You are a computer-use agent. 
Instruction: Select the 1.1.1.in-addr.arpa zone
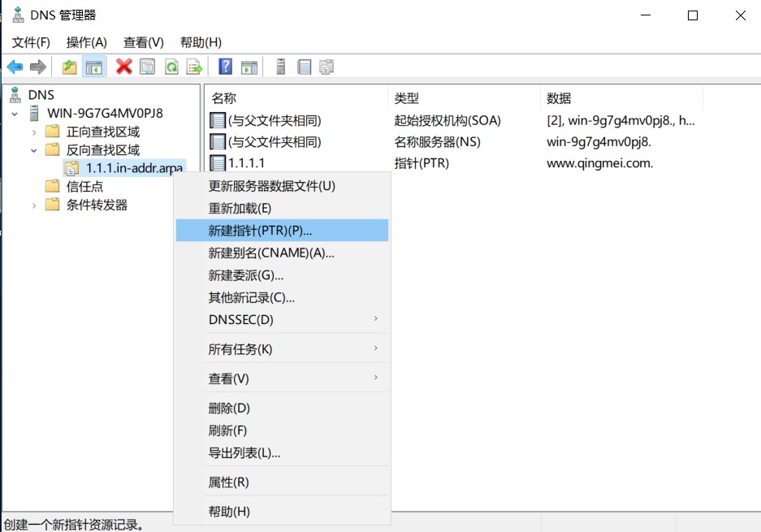(x=134, y=168)
